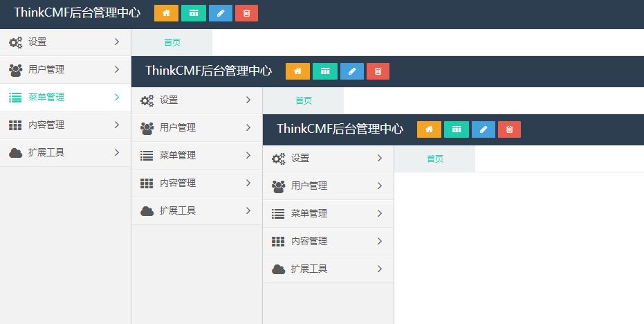Select the 首页 tab in the innermost frame
The width and height of the screenshot is (644, 324).
point(434,159)
